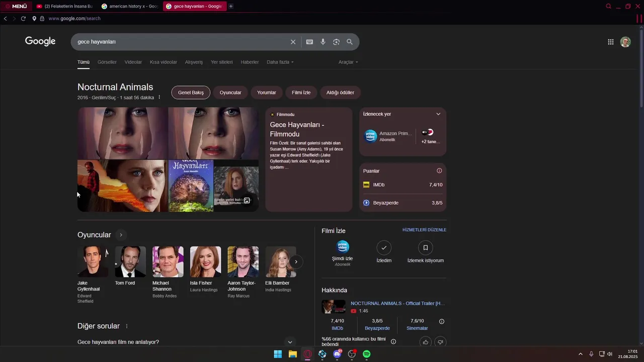Open info icon beside Sinemalar rating
The image size is (644, 362).
point(442,321)
